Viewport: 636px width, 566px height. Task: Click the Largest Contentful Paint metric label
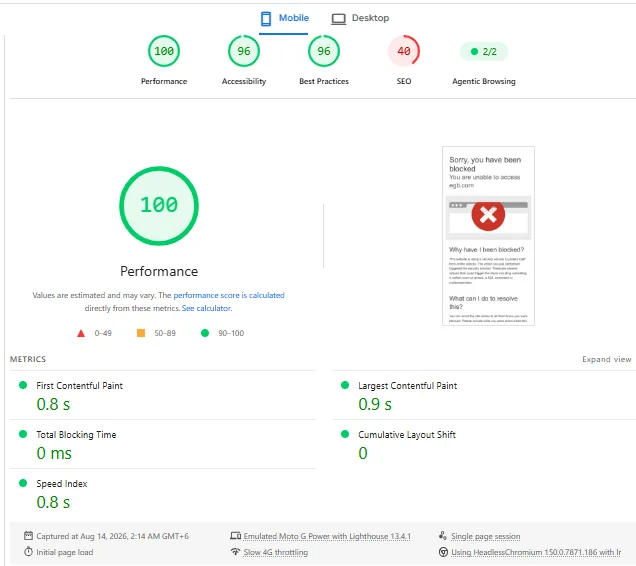click(407, 385)
